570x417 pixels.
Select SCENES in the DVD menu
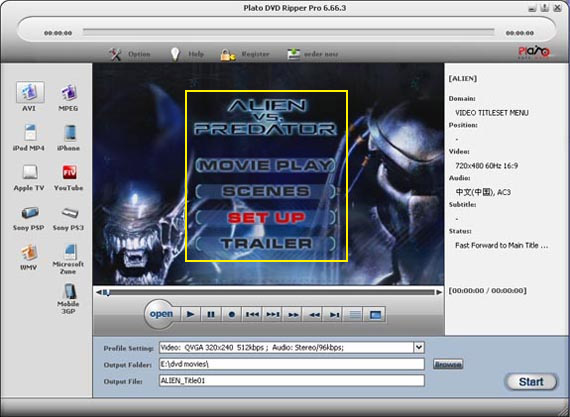pyautogui.click(x=265, y=191)
